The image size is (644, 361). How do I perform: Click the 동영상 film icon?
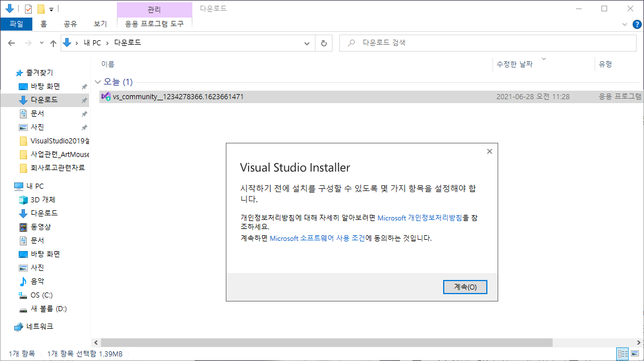click(x=23, y=227)
